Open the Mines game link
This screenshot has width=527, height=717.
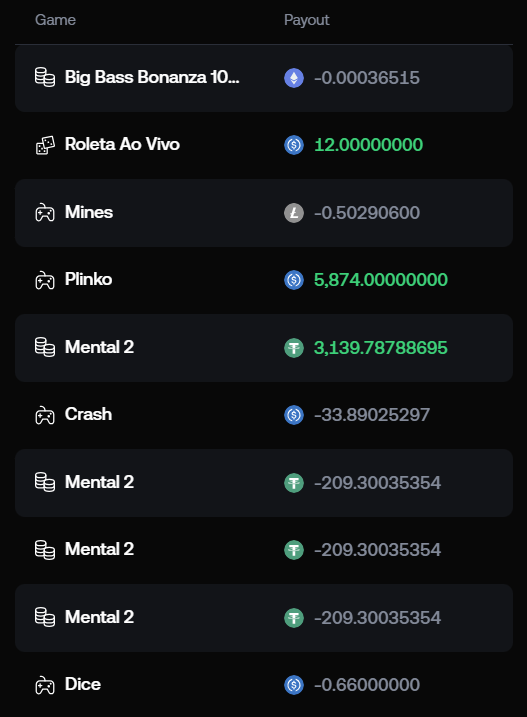pos(89,212)
